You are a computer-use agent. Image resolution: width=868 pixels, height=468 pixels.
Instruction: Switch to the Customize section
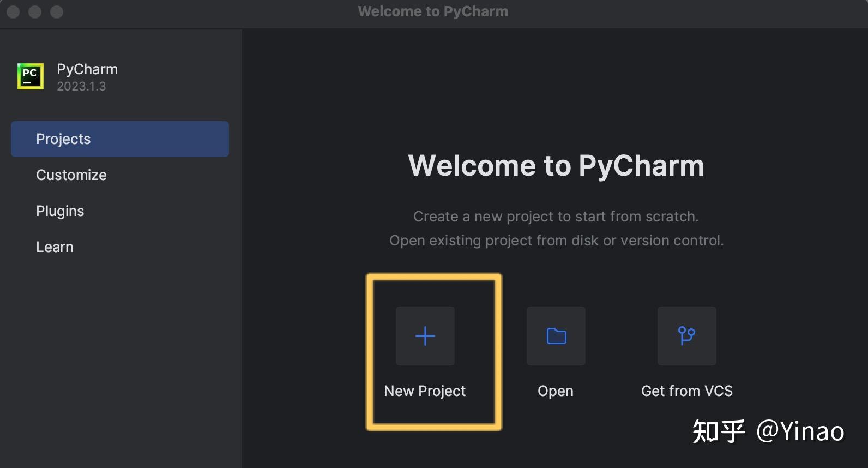tap(71, 175)
